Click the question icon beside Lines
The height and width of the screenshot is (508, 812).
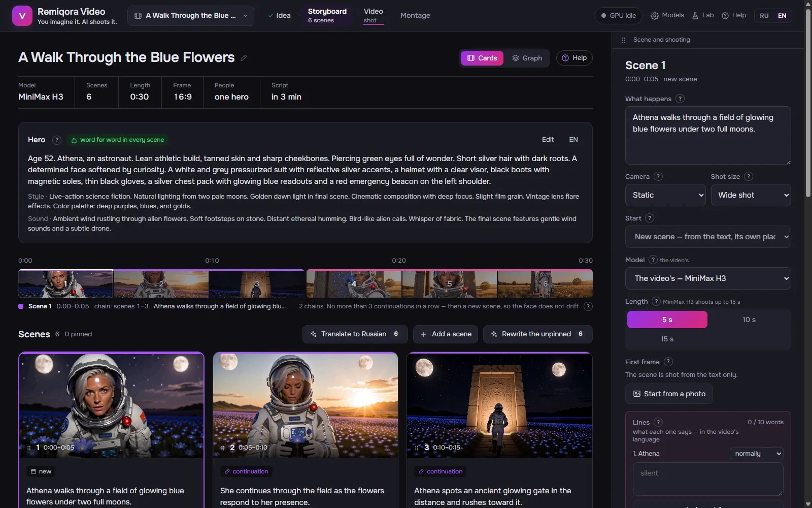[658, 422]
